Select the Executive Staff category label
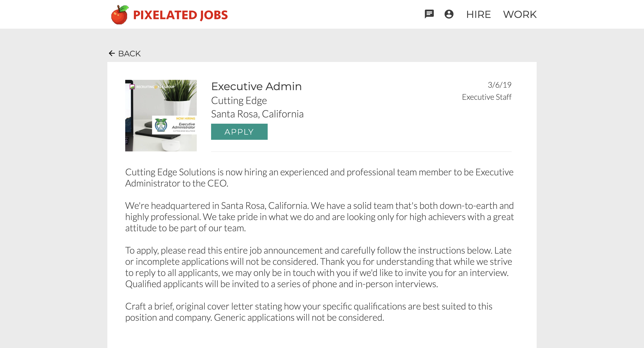 486,97
